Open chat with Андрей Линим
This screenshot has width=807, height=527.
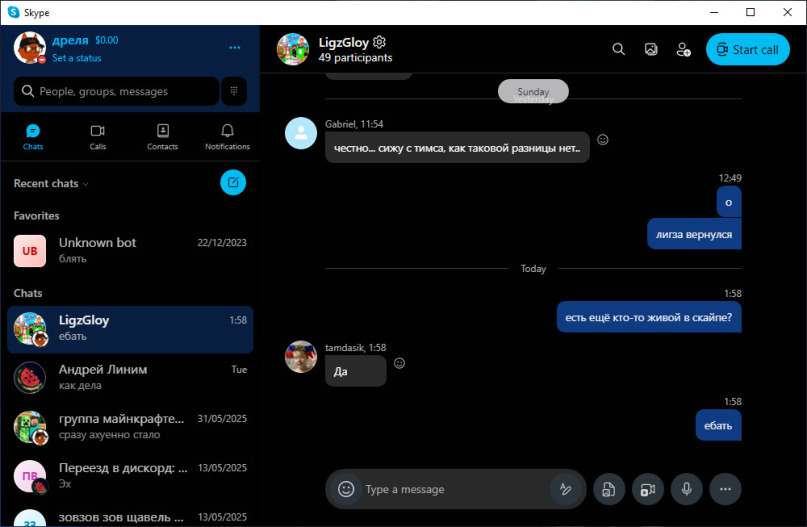tap(130, 377)
